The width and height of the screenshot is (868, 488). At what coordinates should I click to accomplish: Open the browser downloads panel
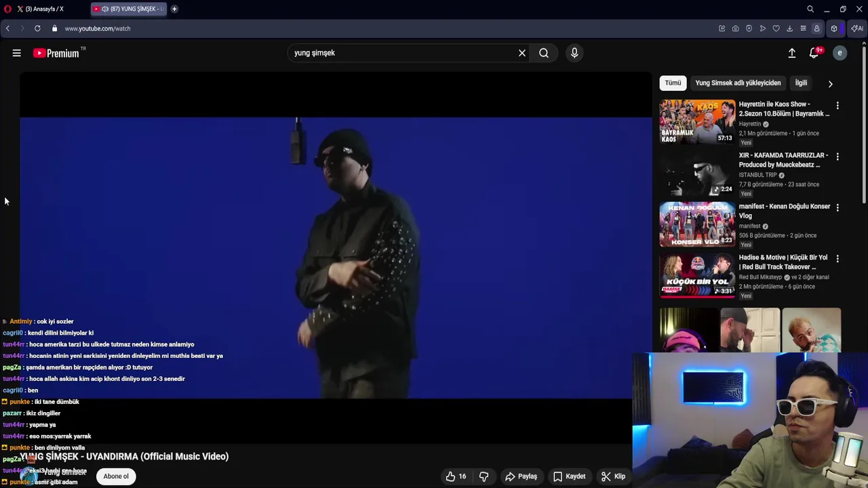[x=789, y=28]
